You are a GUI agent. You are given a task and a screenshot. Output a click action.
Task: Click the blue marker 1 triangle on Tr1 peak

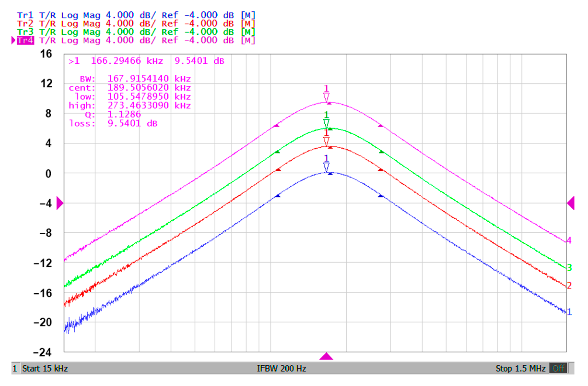(x=326, y=167)
